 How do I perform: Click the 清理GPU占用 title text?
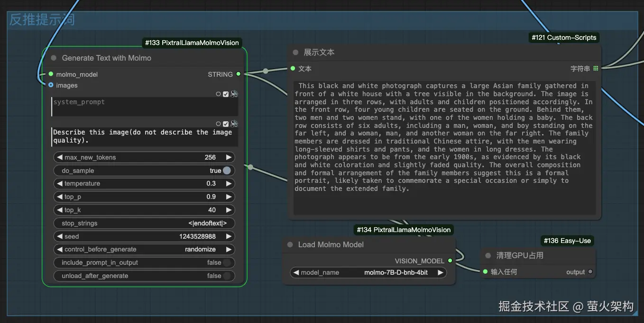coord(520,255)
